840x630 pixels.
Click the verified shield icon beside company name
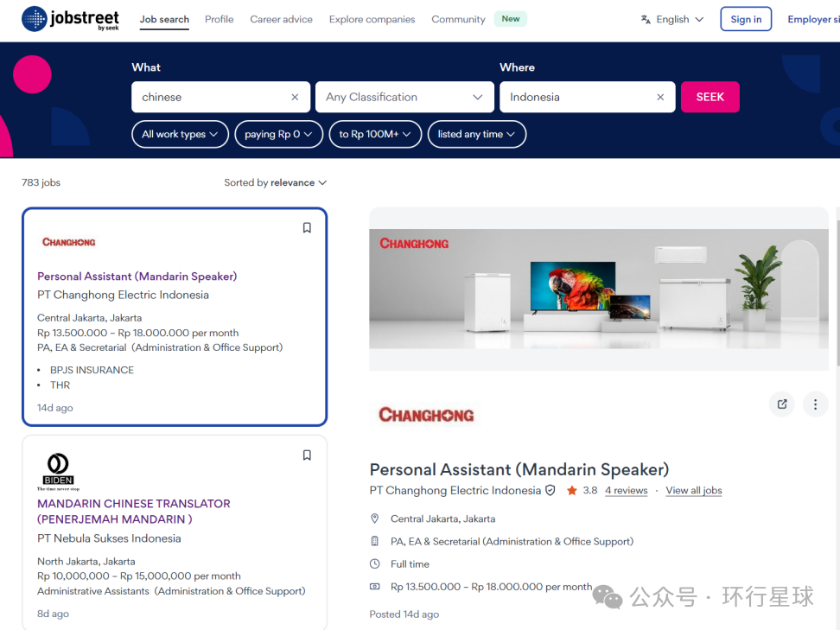[550, 490]
